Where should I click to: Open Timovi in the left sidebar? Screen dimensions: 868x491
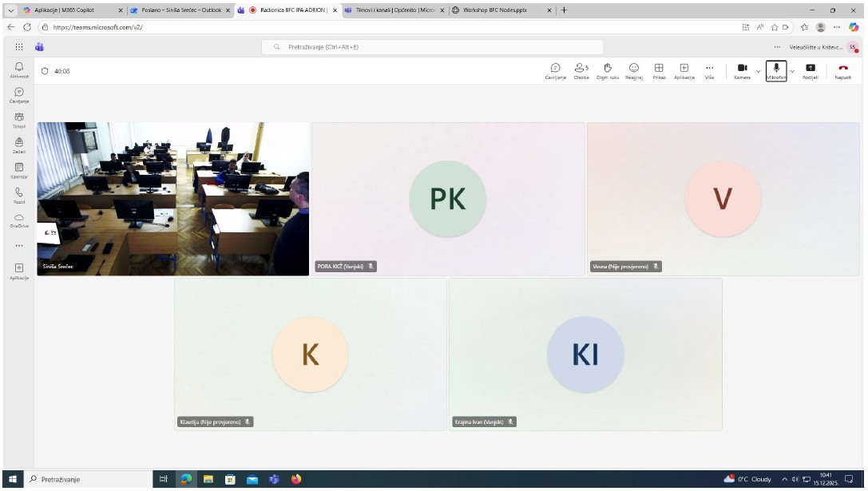click(18, 121)
